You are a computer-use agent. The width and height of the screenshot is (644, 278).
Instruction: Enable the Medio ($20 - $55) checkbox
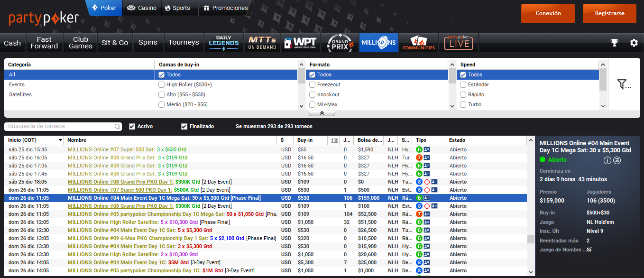pyautogui.click(x=161, y=104)
